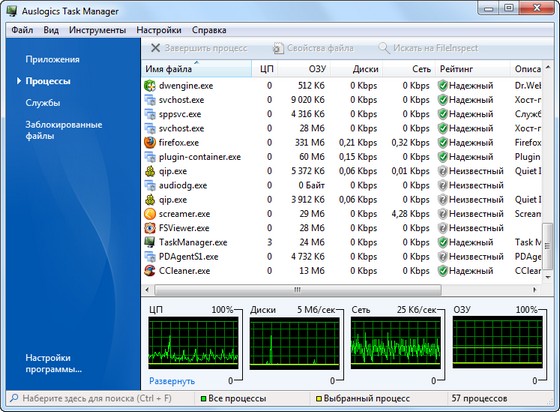560x412 pixels.
Task: Search on FileInspect toolbar button
Action: 428,48
